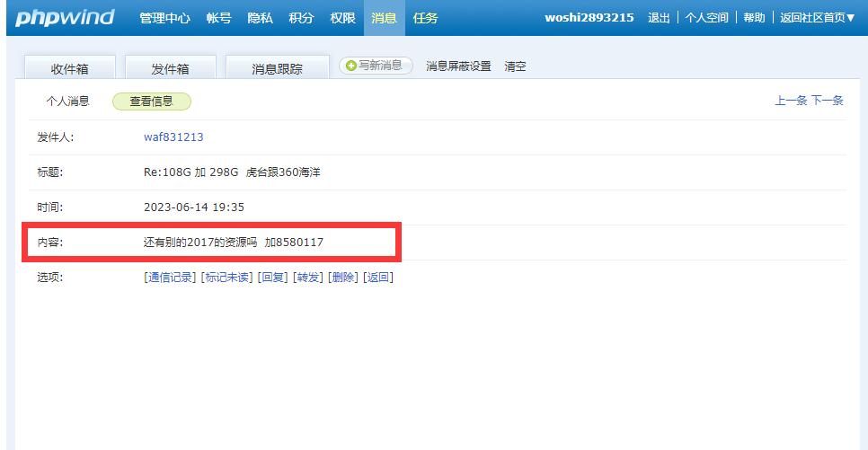The width and height of the screenshot is (868, 450).
Task: Select the 消息跟踪 tab
Action: click(x=277, y=69)
